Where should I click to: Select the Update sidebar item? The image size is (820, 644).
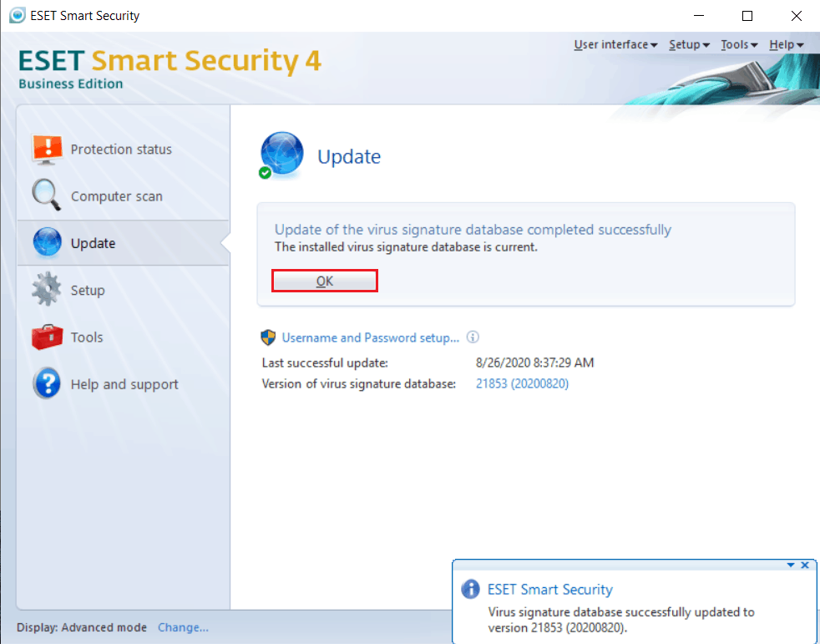pos(124,243)
